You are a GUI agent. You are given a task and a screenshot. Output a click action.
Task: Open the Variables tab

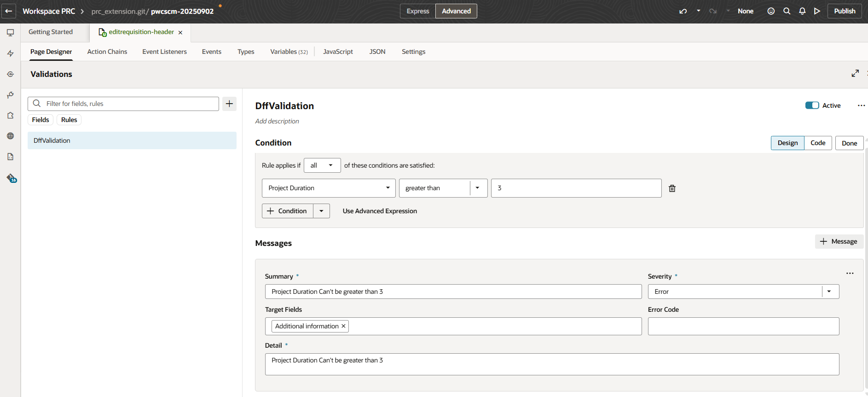click(289, 52)
